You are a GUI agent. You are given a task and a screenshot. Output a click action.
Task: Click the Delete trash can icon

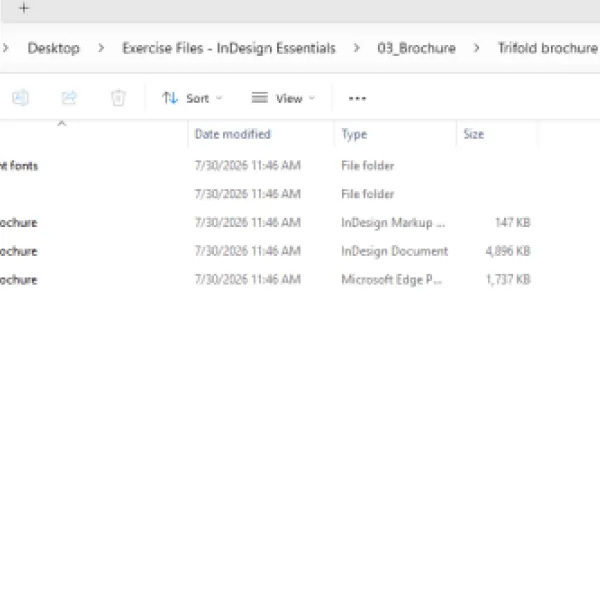click(118, 98)
